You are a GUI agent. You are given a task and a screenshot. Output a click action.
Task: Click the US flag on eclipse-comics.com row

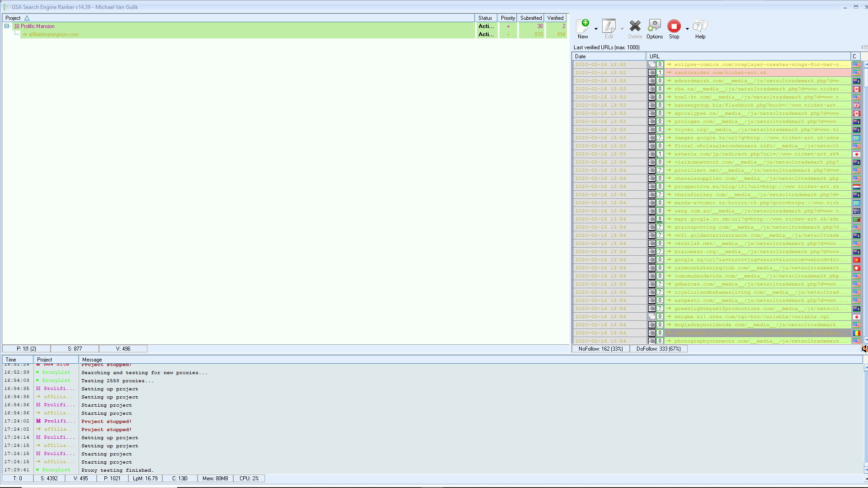click(x=857, y=65)
